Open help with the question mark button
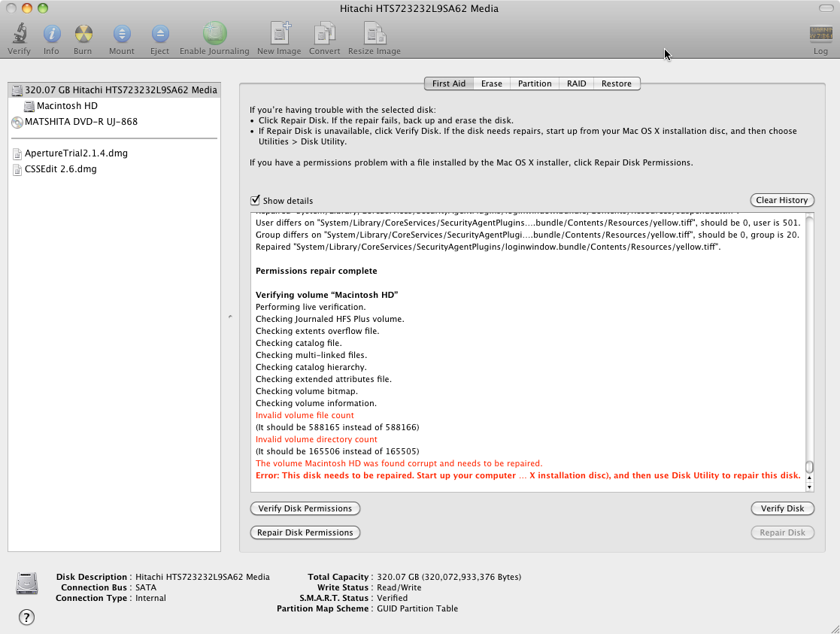This screenshot has height=634, width=840. pyautogui.click(x=26, y=617)
